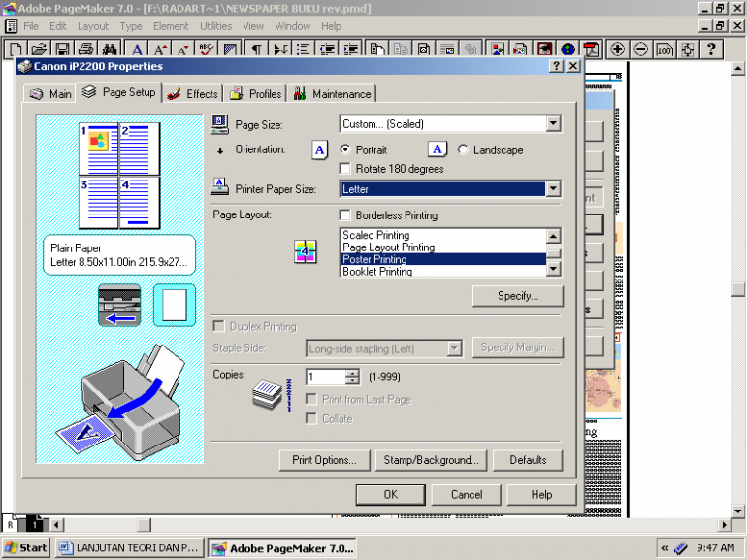Click the Zoom In plus icon

(x=617, y=49)
